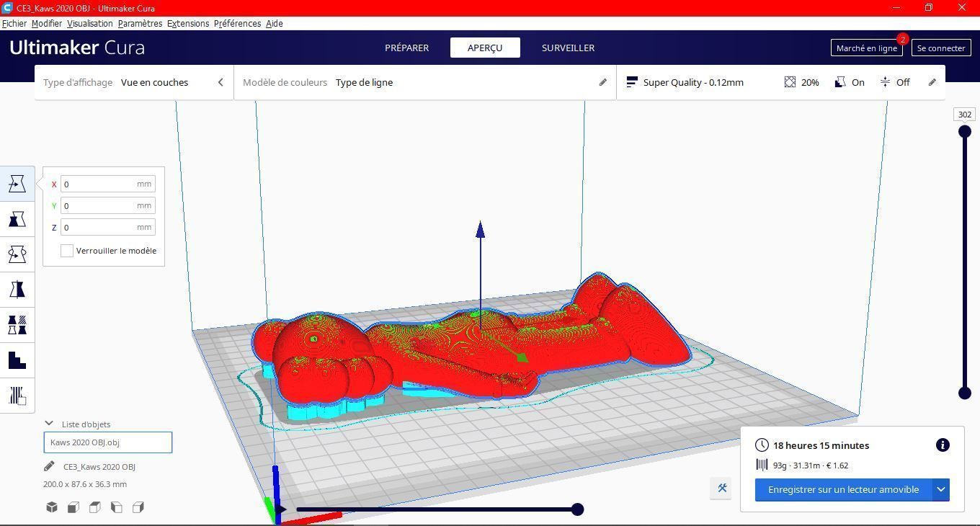
Task: Open the Fichier menu
Action: point(14,23)
